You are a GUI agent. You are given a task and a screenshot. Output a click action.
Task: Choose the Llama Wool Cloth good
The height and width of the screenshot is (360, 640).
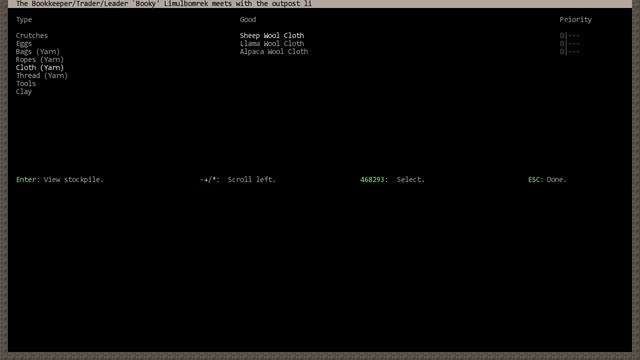tap(272, 44)
